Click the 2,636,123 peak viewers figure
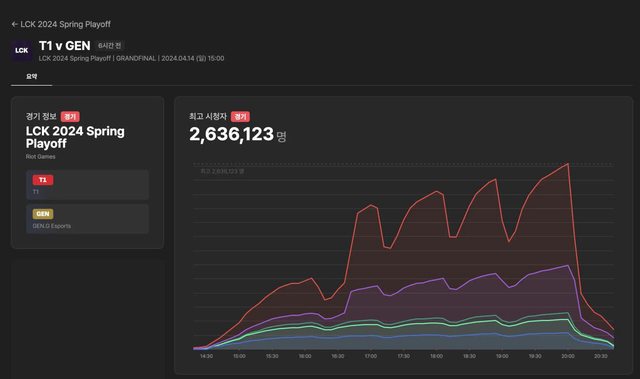This screenshot has height=379, width=640. coord(231,134)
